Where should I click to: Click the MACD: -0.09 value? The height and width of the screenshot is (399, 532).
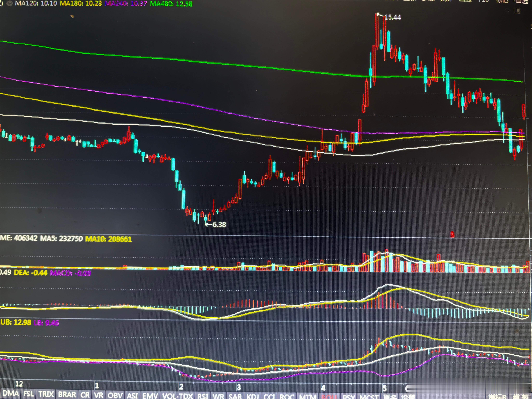[x=71, y=273]
